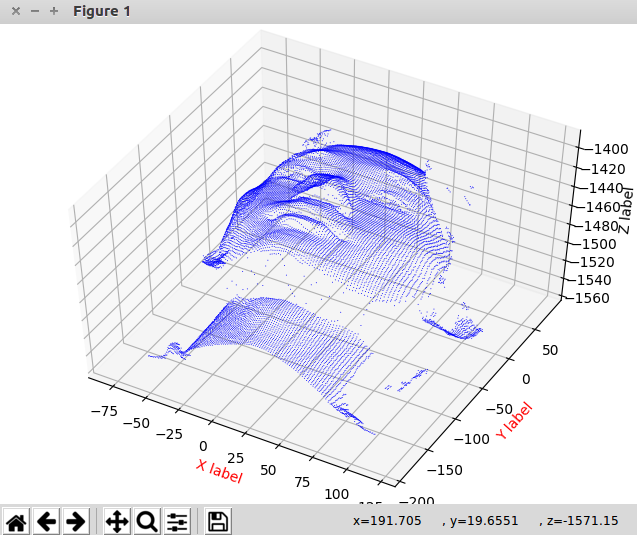
Task: Click the 75 X-axis tick label
Action: pyautogui.click(x=302, y=483)
